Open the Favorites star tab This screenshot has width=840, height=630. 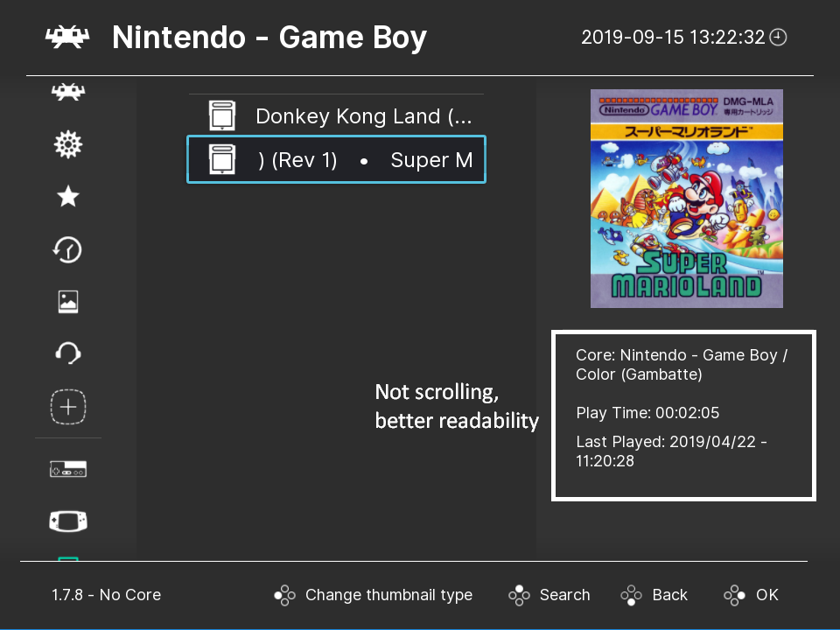pos(68,196)
